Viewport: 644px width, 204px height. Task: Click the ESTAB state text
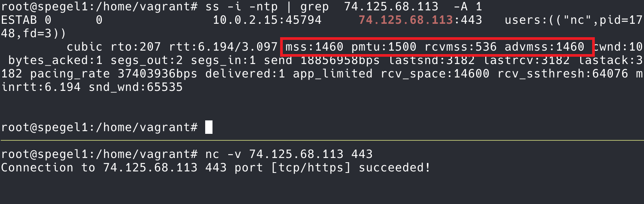click(x=19, y=20)
